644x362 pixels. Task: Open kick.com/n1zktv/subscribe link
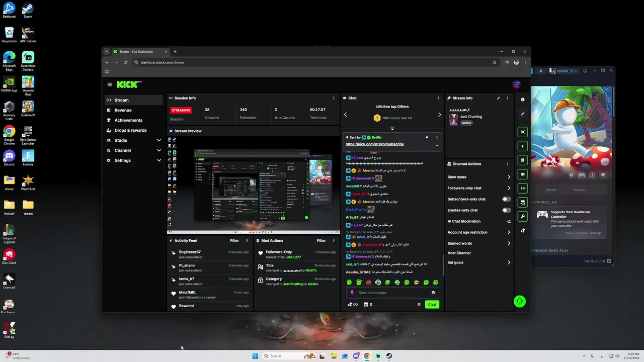(374, 144)
